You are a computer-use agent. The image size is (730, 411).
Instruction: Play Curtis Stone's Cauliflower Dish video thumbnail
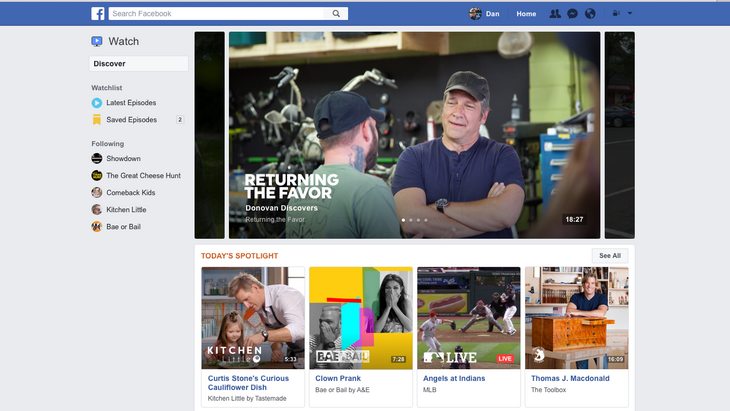[252, 317]
